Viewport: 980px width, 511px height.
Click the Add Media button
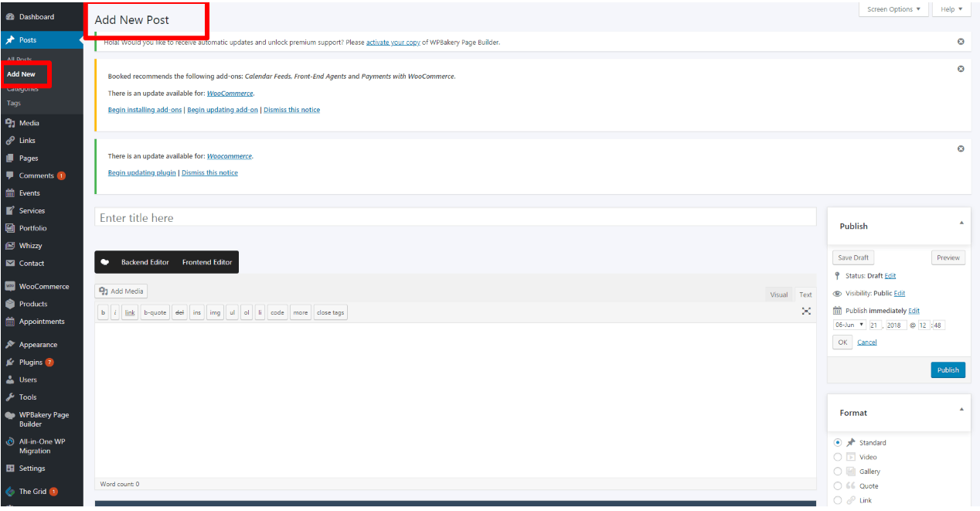point(121,291)
